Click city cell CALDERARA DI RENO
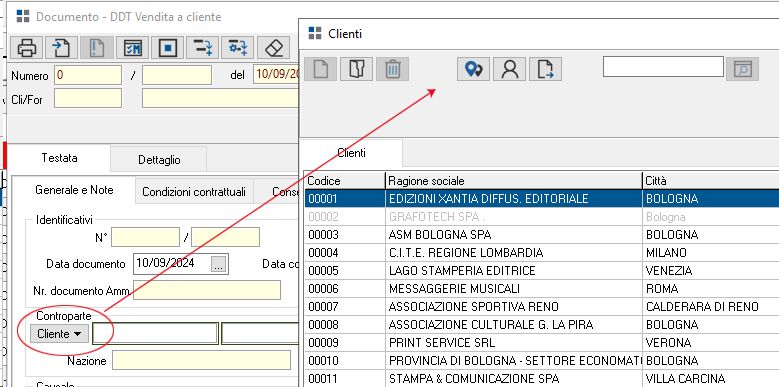 pyautogui.click(x=711, y=307)
